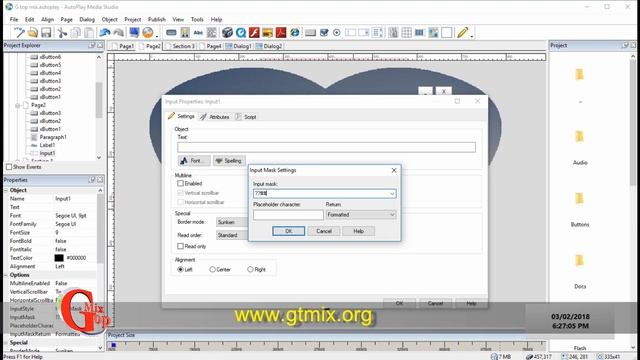
Task: Click the Spelling button
Action: 229,161
